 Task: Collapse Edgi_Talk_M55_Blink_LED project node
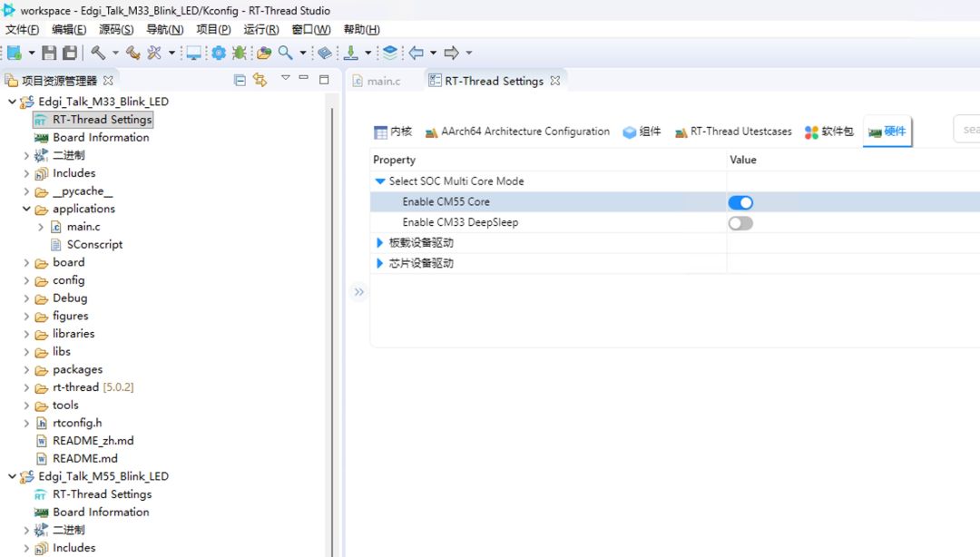click(x=12, y=476)
